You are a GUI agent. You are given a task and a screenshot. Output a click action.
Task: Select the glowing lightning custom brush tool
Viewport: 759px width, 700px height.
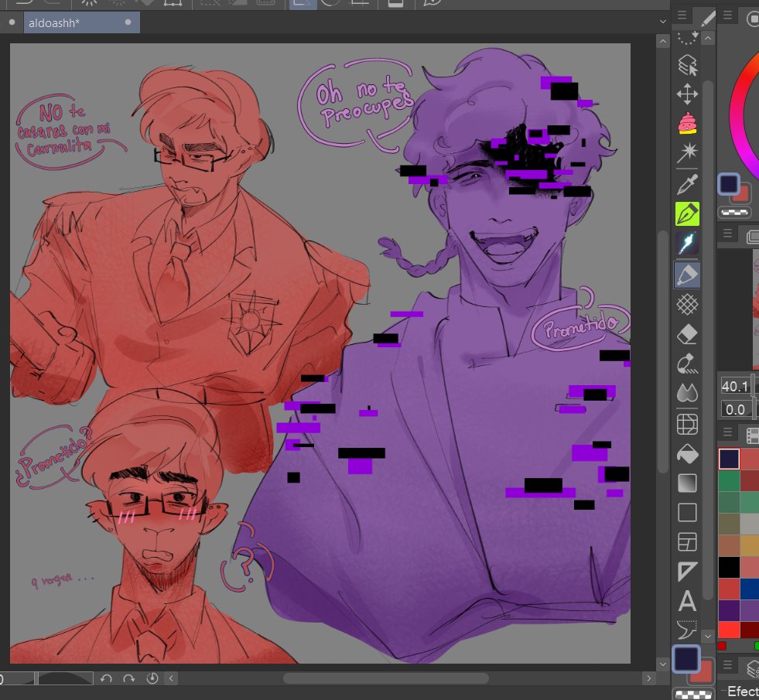click(687, 244)
